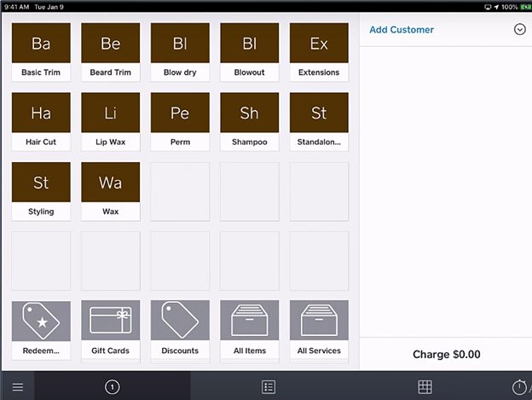
Task: Pick the Wax tile
Action: point(111,191)
